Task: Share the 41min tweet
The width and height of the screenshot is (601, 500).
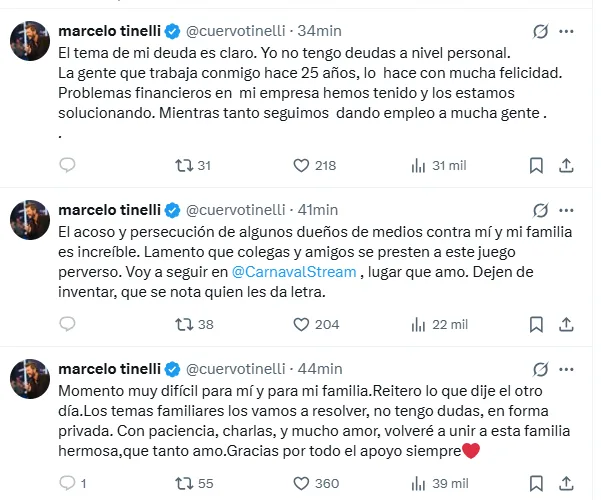Action: pos(566,324)
